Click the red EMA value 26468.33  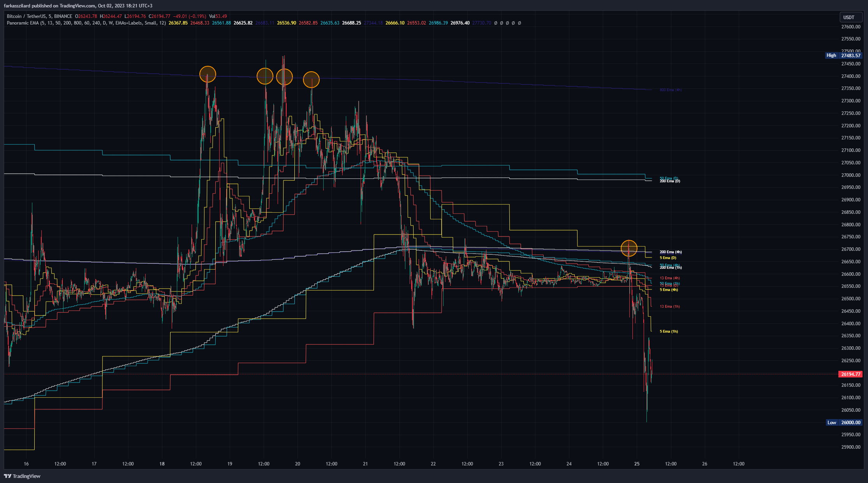pos(200,23)
